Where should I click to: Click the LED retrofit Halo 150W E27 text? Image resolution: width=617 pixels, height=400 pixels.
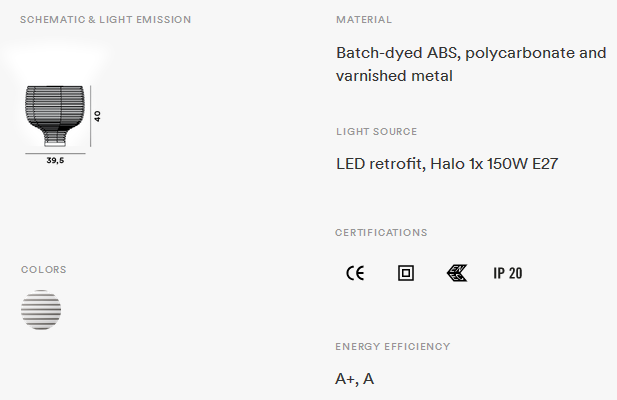(447, 164)
